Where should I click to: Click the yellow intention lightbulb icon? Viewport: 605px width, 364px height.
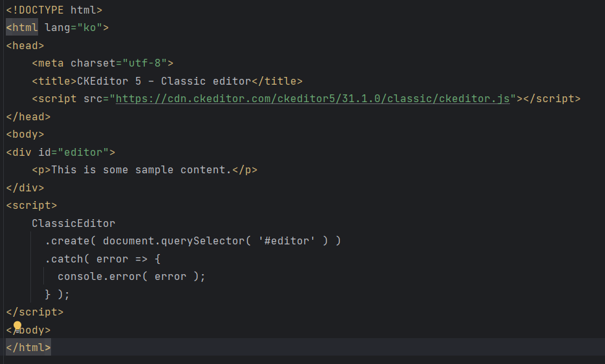click(x=17, y=326)
